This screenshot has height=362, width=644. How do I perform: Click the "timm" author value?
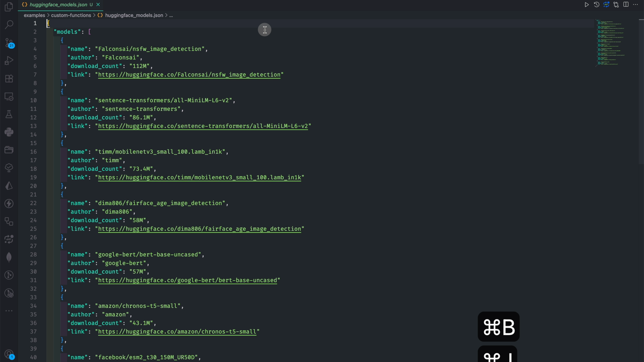(112, 160)
